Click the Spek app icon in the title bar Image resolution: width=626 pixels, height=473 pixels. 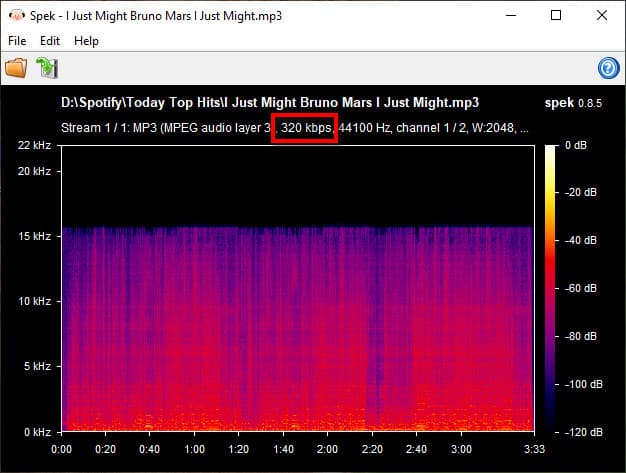(x=16, y=16)
